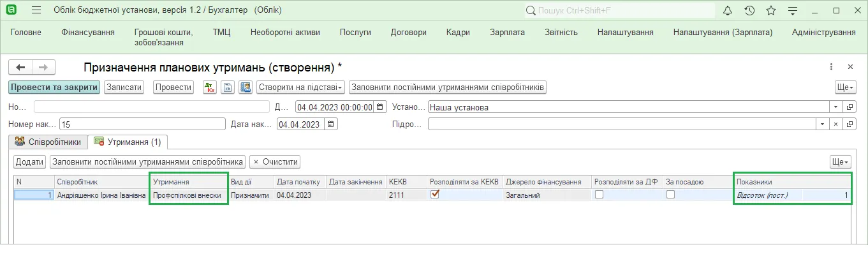Select the KEKB 2111 cell
868x254 pixels.
[406, 195]
